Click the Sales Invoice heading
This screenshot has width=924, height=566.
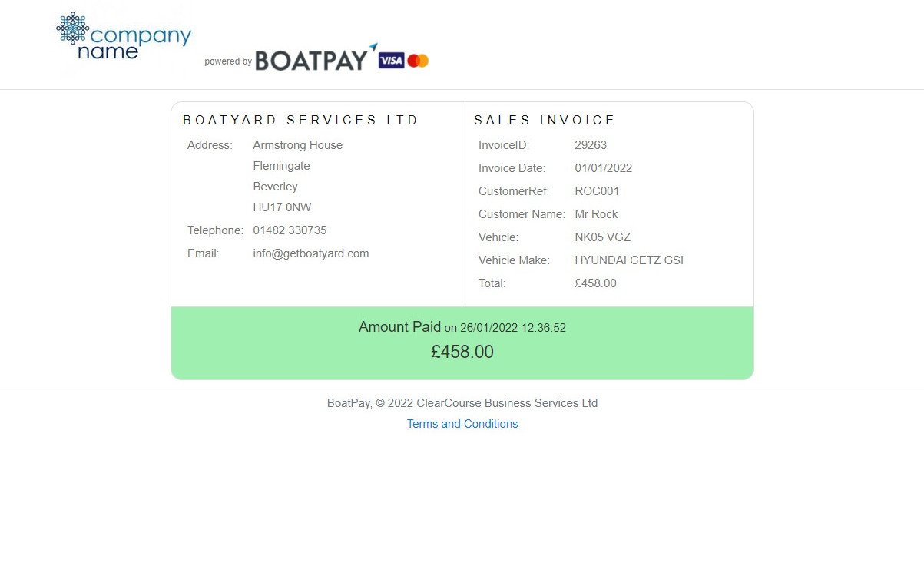pyautogui.click(x=545, y=121)
